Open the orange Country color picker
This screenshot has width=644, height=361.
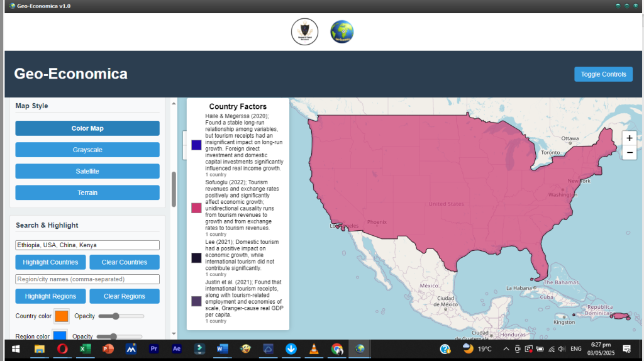pos(62,316)
